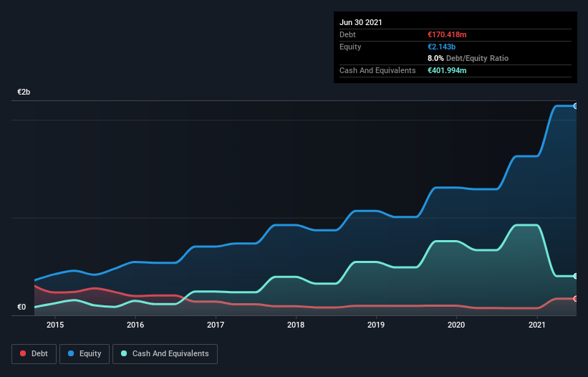Image resolution: width=588 pixels, height=377 pixels.
Task: Click the 8.0% Debt/Equity Ratio text
Action: click(468, 59)
